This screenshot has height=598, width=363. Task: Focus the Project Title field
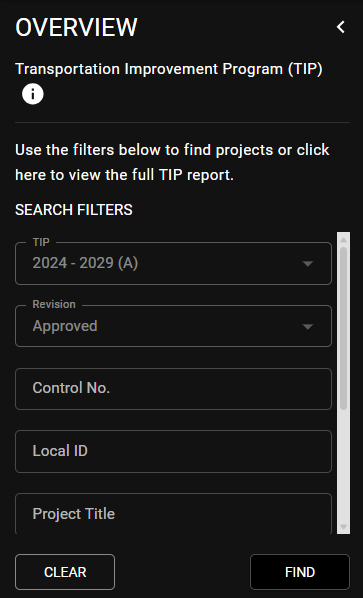click(173, 514)
